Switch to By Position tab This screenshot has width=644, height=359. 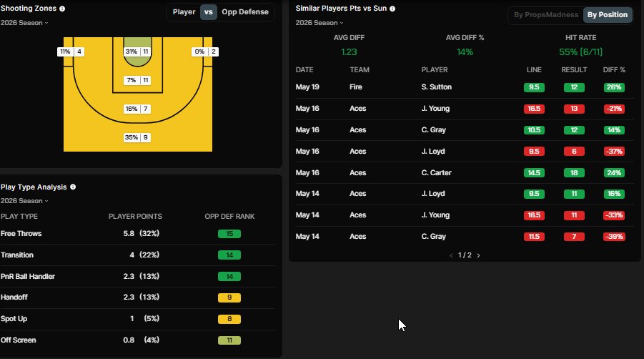pyautogui.click(x=608, y=15)
